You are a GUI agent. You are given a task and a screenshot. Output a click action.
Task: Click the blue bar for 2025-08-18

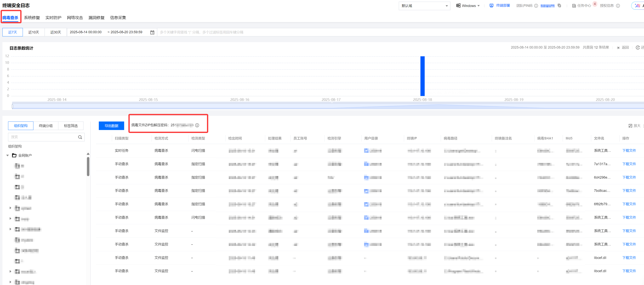[422, 76]
